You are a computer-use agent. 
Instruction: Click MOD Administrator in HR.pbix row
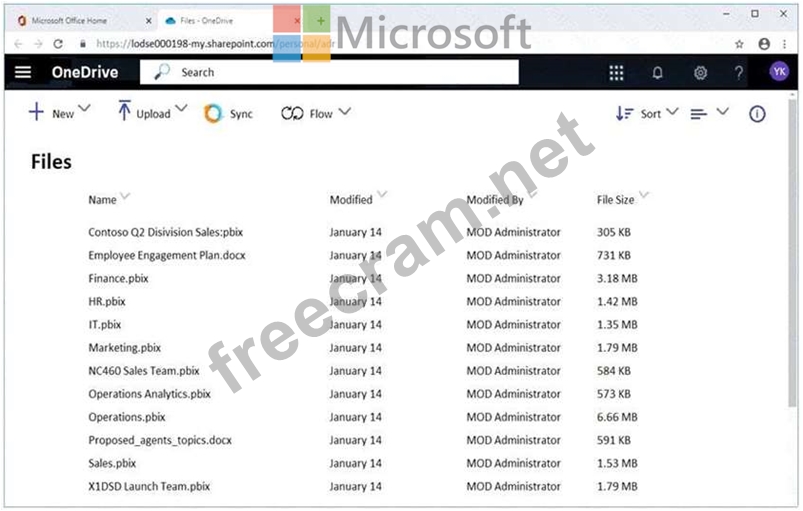point(513,302)
